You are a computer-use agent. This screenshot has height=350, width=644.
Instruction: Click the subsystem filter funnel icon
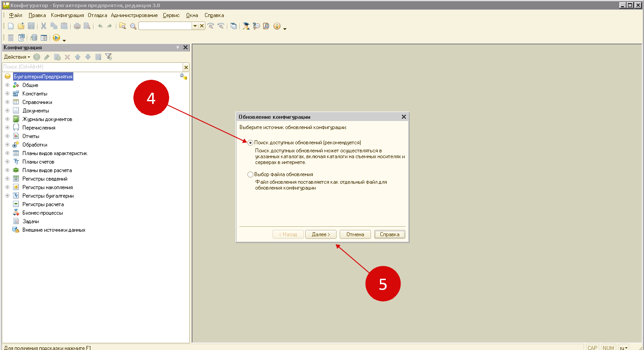pos(108,57)
